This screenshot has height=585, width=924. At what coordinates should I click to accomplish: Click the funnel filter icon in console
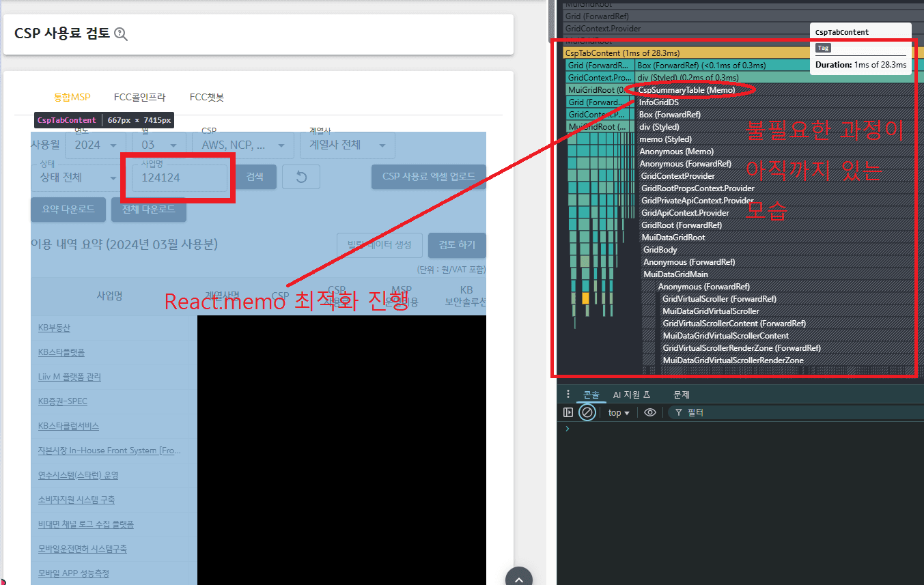679,412
